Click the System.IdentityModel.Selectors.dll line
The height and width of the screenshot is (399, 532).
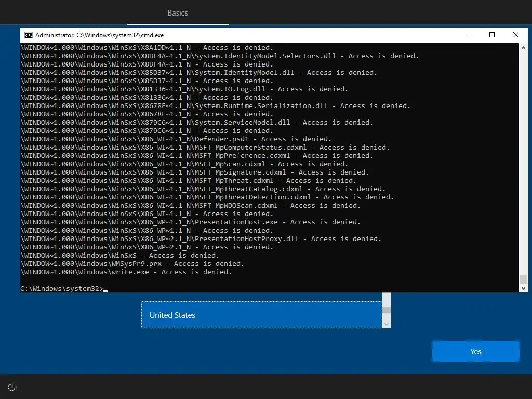220,56
